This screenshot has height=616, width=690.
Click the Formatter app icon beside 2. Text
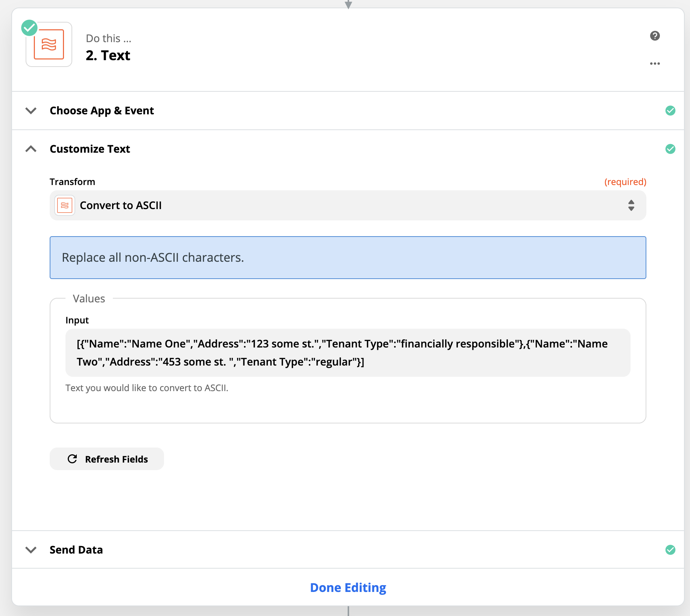point(49,44)
